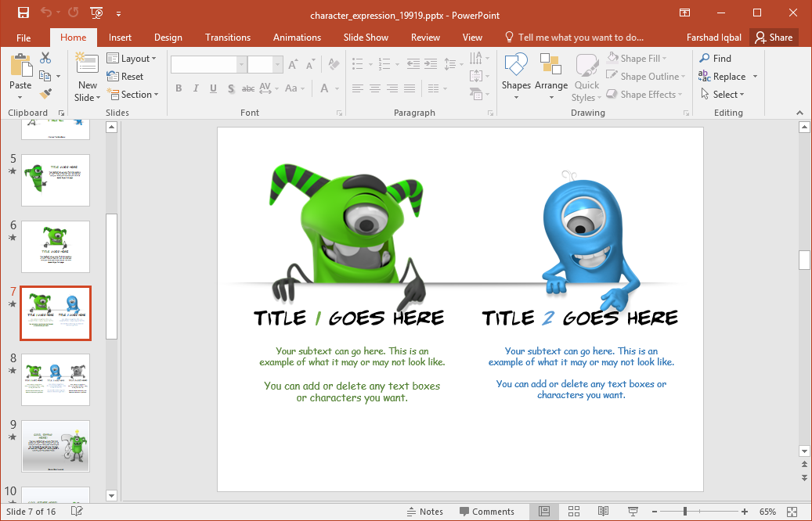This screenshot has width=812, height=521.
Task: Enable center text alignment
Action: (374, 88)
